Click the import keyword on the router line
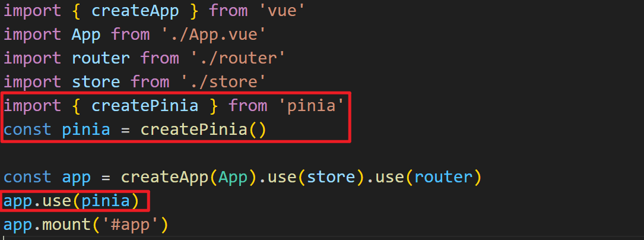This screenshot has width=644, height=240. click(33, 58)
